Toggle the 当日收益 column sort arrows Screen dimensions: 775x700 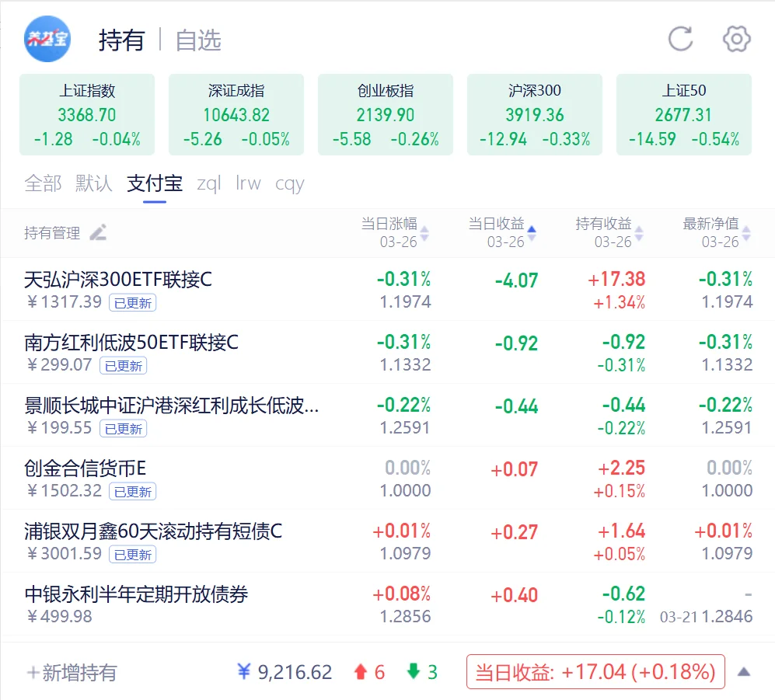tap(532, 233)
